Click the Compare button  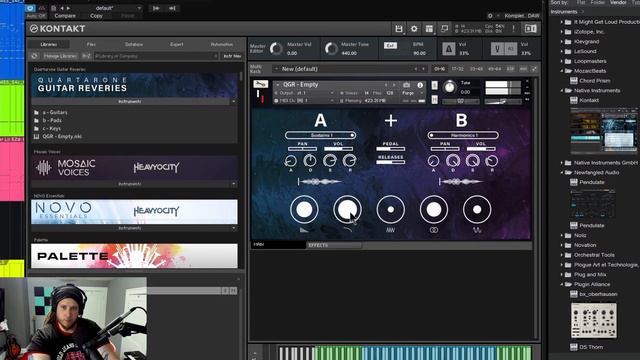pyautogui.click(x=65, y=16)
